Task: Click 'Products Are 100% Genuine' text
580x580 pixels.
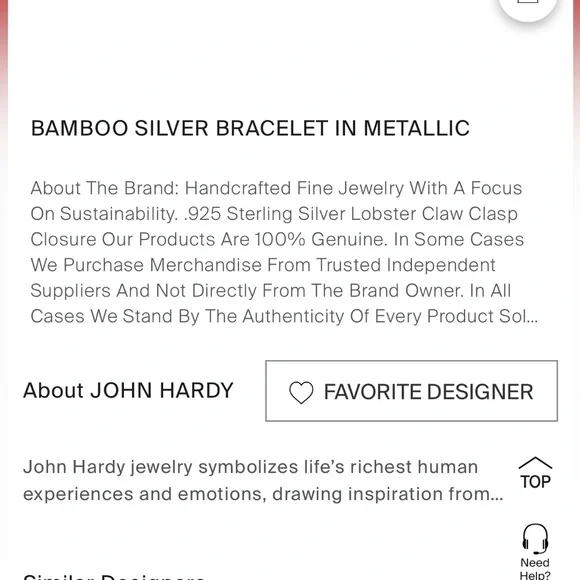Action: click(x=263, y=239)
